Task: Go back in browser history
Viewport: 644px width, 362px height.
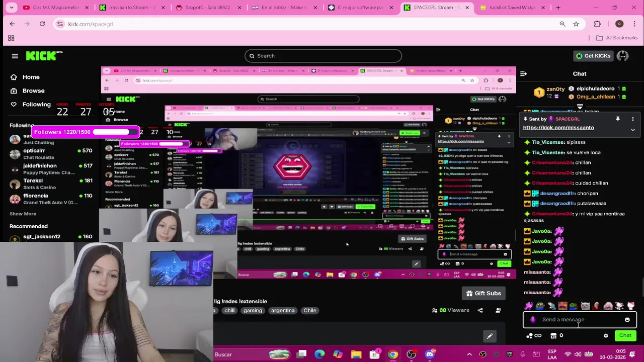Action: click(13, 24)
